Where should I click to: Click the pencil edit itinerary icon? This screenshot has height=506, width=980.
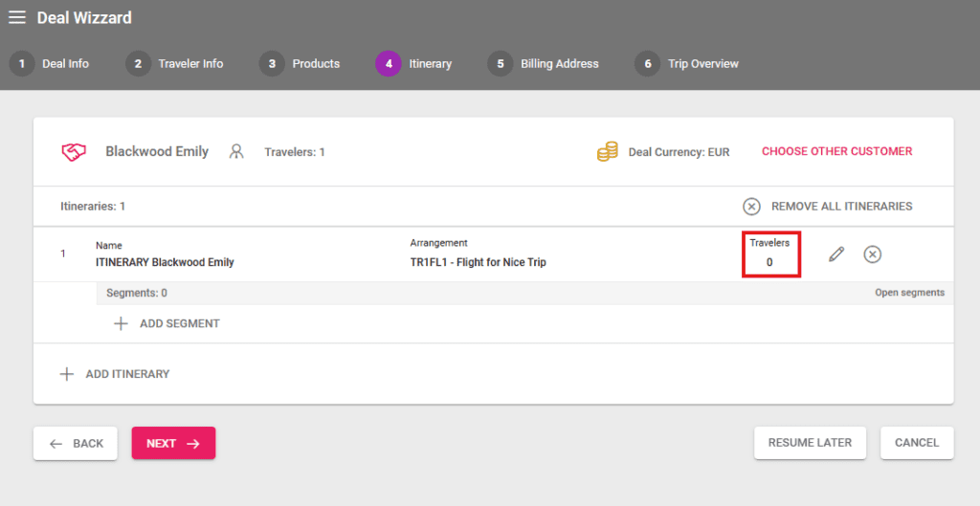[836, 254]
